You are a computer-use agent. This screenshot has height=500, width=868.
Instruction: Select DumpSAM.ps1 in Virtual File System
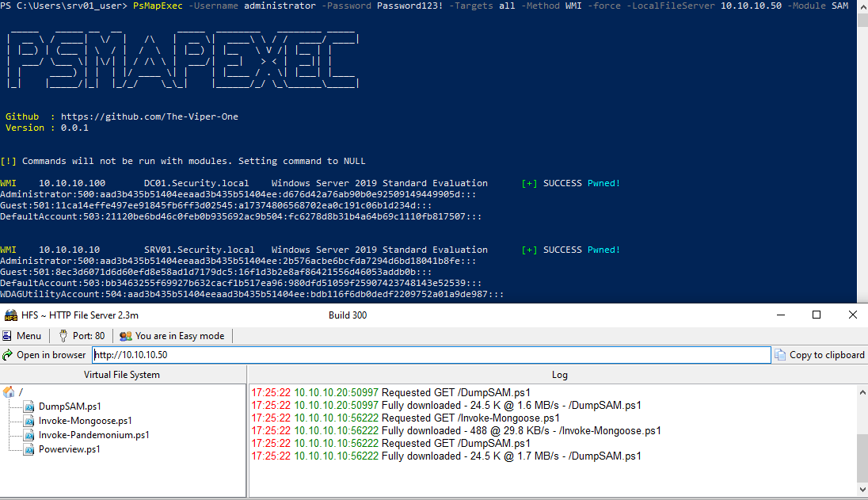point(70,406)
